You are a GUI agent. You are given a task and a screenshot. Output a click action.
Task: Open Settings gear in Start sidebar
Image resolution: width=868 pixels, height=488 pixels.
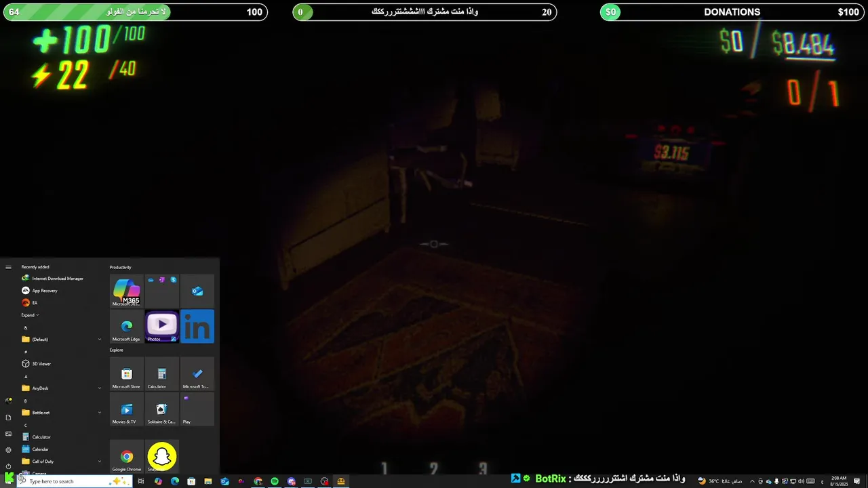click(x=8, y=450)
